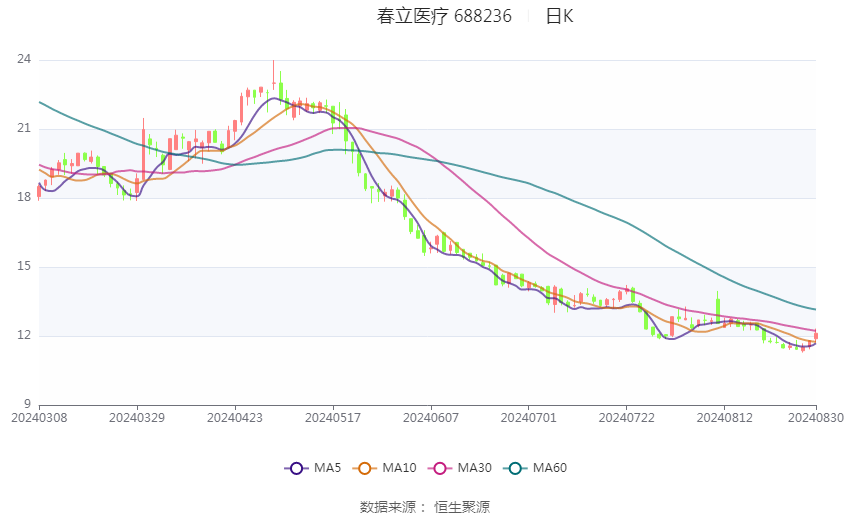
Task: Toggle the MA60 legend marker
Action: click(515, 468)
